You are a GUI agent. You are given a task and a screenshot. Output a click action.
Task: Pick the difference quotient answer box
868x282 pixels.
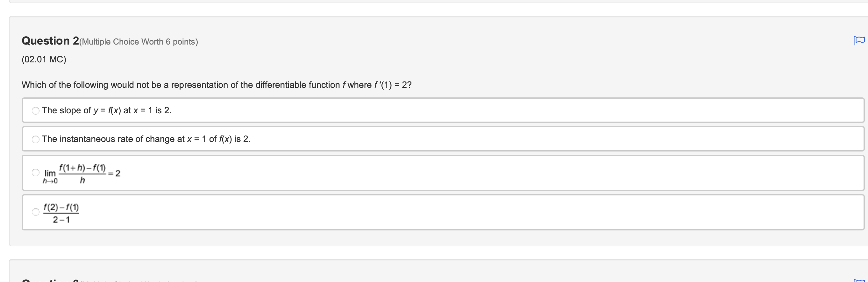pyautogui.click(x=61, y=212)
